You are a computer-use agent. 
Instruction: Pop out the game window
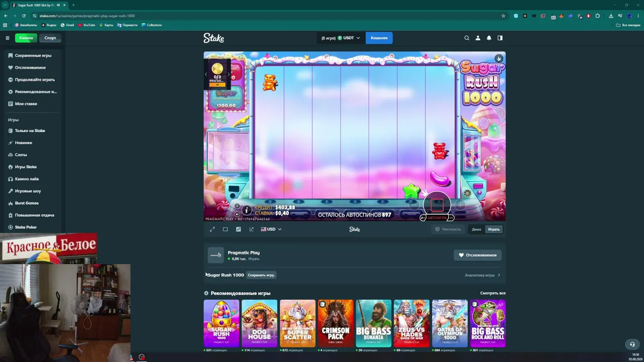(252, 229)
